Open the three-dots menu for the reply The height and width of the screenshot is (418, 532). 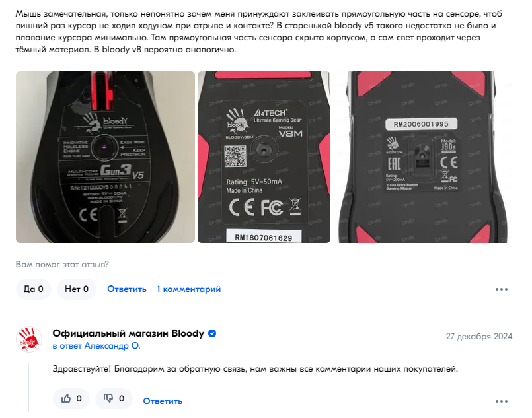tap(502, 401)
